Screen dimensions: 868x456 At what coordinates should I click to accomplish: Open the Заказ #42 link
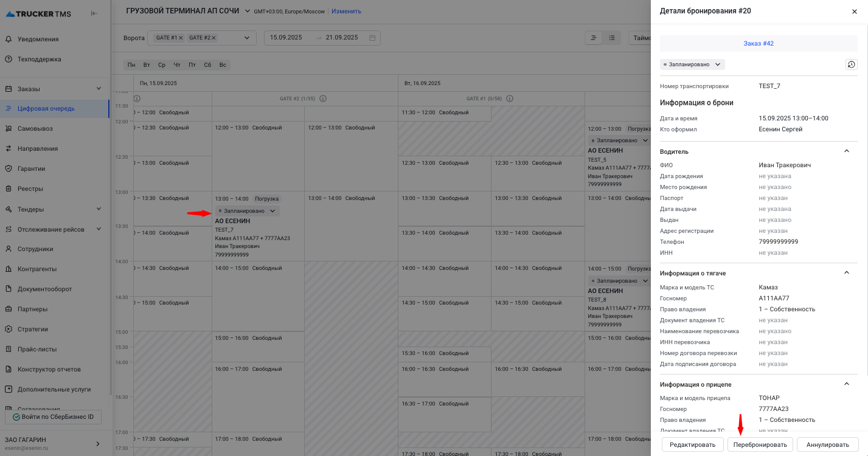tap(759, 44)
